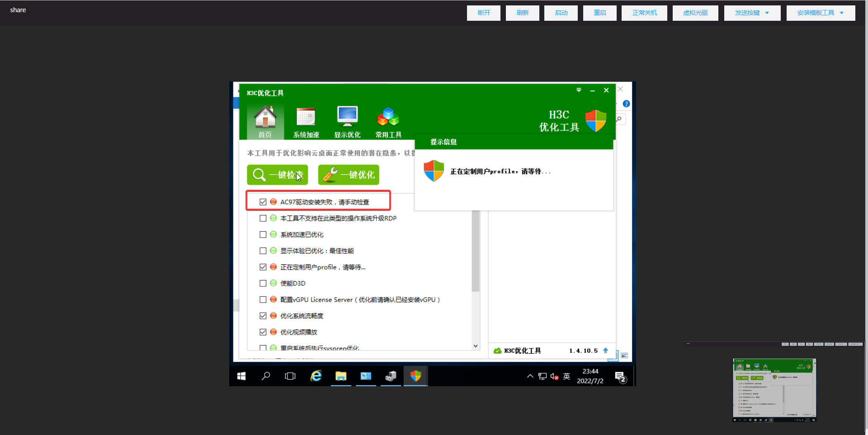Switch to the 系统加速 tab
Viewport: 868px width, 435px height.
(306, 122)
